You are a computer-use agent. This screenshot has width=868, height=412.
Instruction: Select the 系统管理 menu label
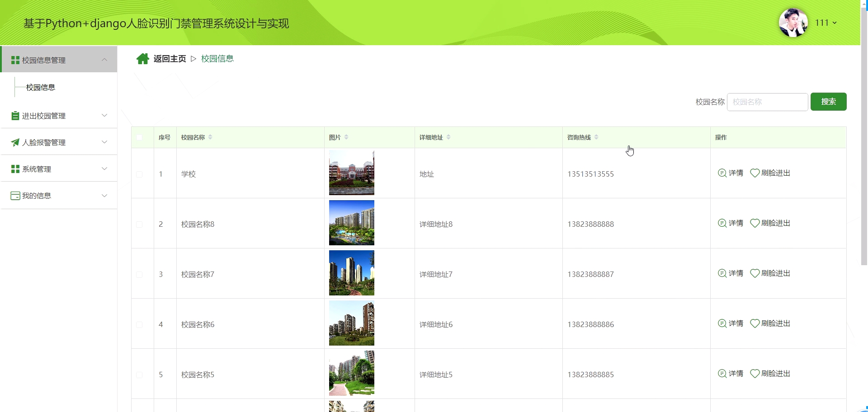coord(37,169)
